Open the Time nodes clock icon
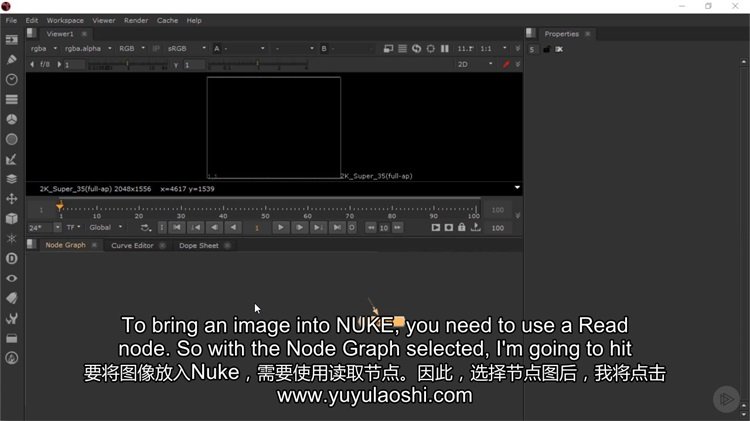 (x=11, y=79)
